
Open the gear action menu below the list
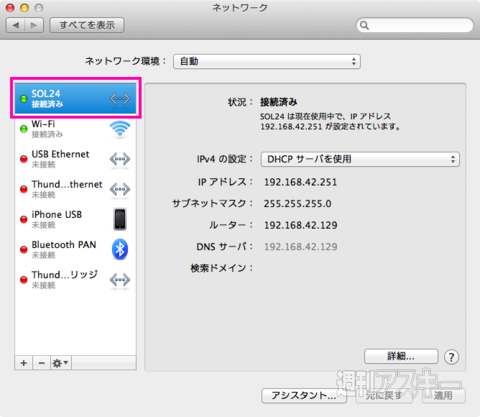61,363
